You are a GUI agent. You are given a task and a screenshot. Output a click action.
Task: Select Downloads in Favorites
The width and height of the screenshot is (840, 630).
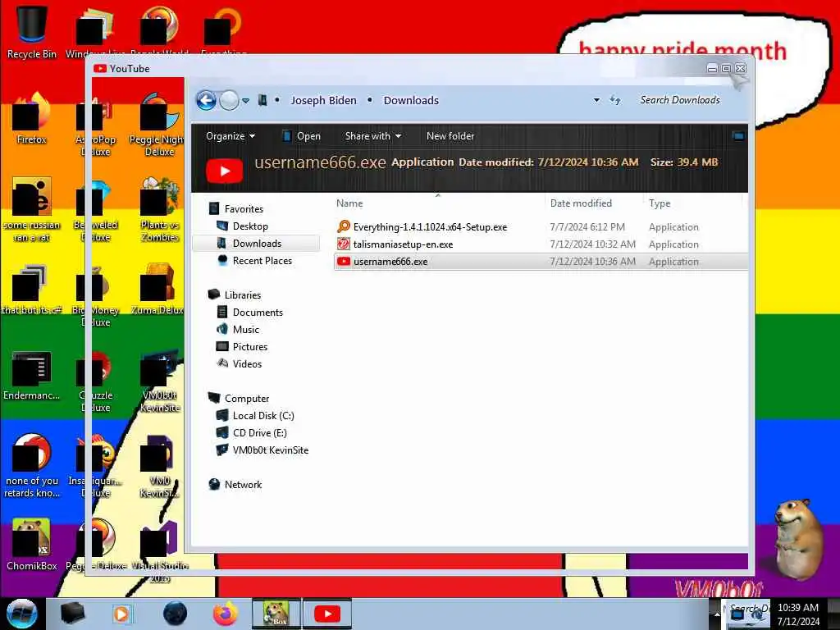coord(257,243)
